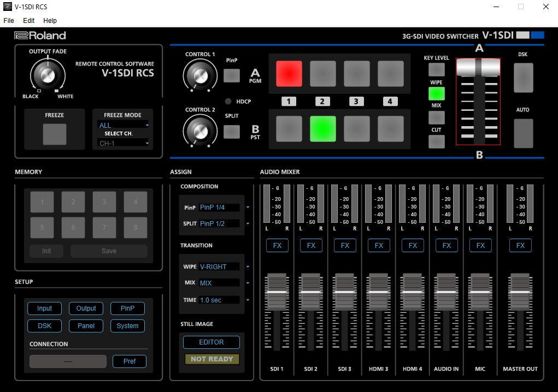Click the SDI 2 audio fader
The image size is (558, 392).
[310, 292]
